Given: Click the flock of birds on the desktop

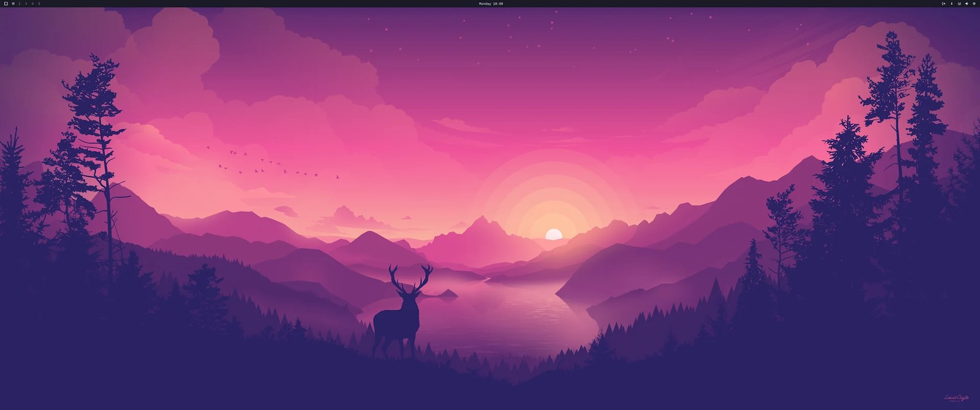Looking at the screenshot, I should click(x=269, y=164).
